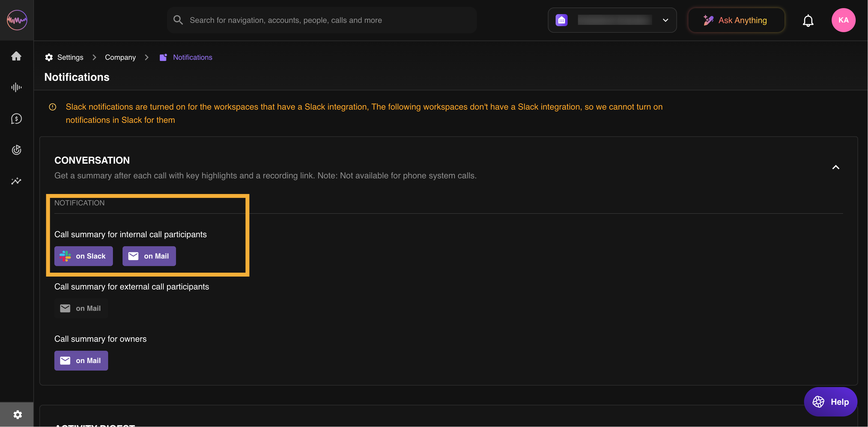
Task: Open the audio waveform calls icon
Action: click(x=16, y=88)
